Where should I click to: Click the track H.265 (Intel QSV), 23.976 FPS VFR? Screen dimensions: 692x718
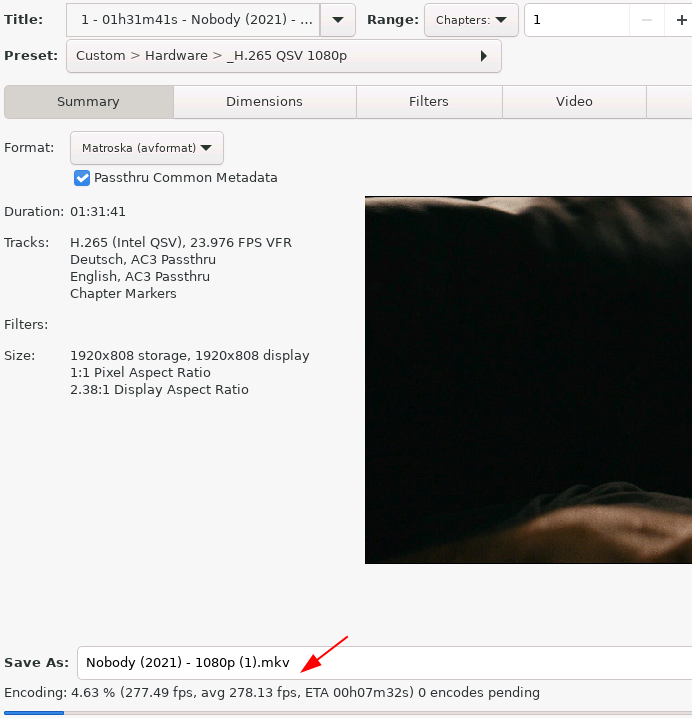pyautogui.click(x=180, y=242)
